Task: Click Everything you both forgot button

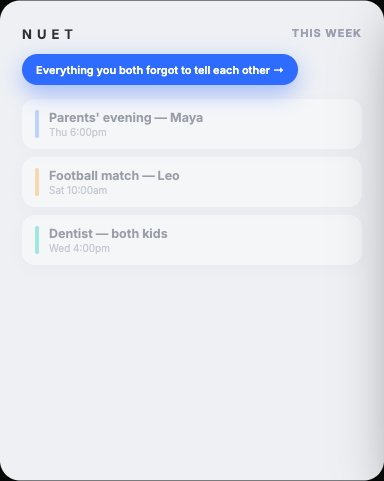Action: [x=160, y=70]
